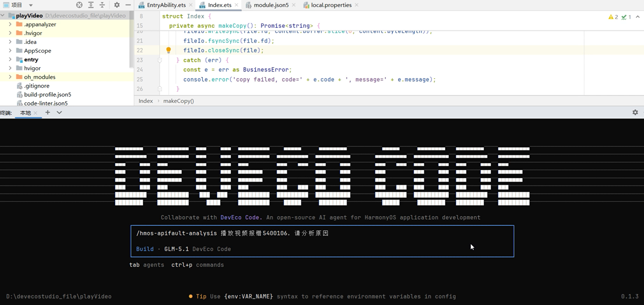644x305 pixels.
Task: Click the terminal path D:\devecostudio_file\playVideo
Action: point(59,296)
